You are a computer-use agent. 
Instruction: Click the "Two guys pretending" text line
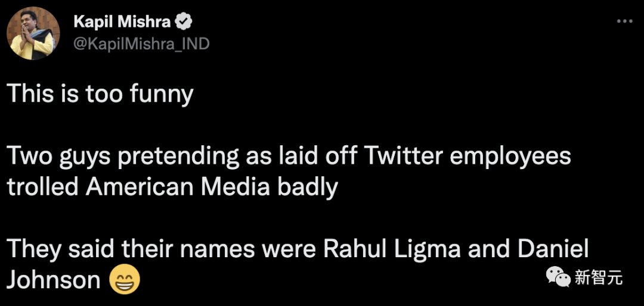point(289,156)
